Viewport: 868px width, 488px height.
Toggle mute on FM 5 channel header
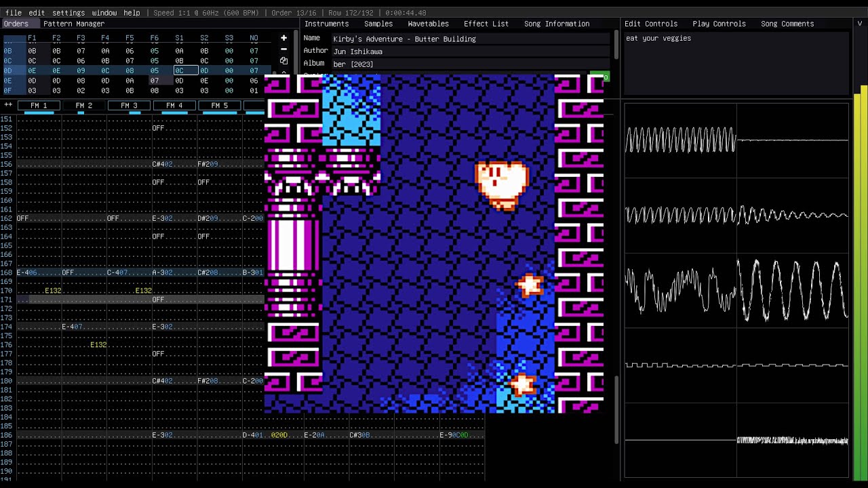click(219, 106)
